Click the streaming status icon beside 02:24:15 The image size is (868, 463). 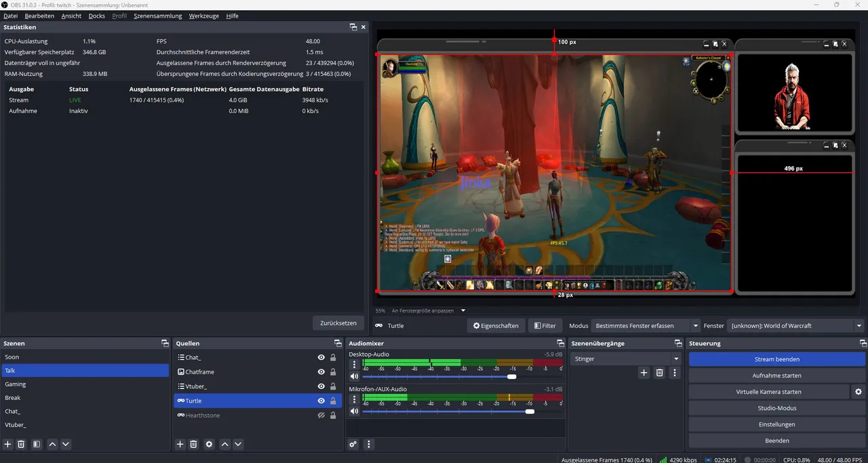pos(709,459)
